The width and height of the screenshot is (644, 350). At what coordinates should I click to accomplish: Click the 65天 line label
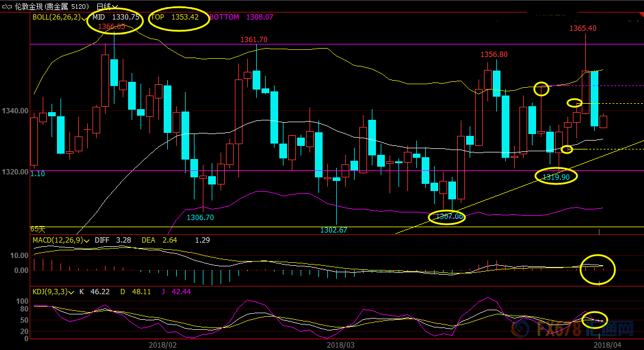38,229
